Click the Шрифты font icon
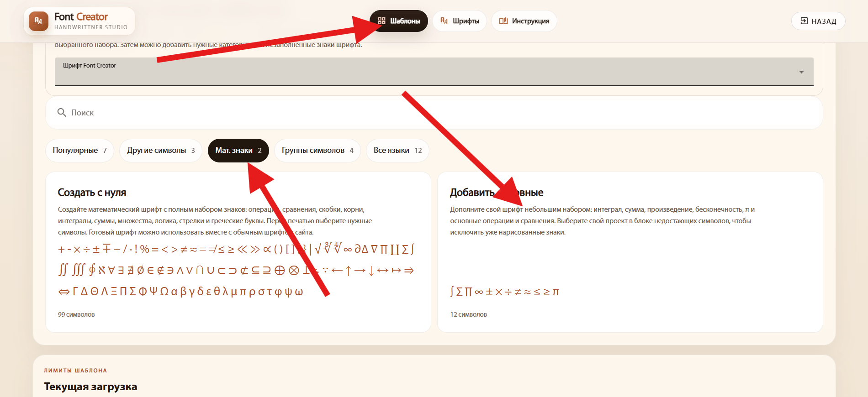 pyautogui.click(x=444, y=21)
